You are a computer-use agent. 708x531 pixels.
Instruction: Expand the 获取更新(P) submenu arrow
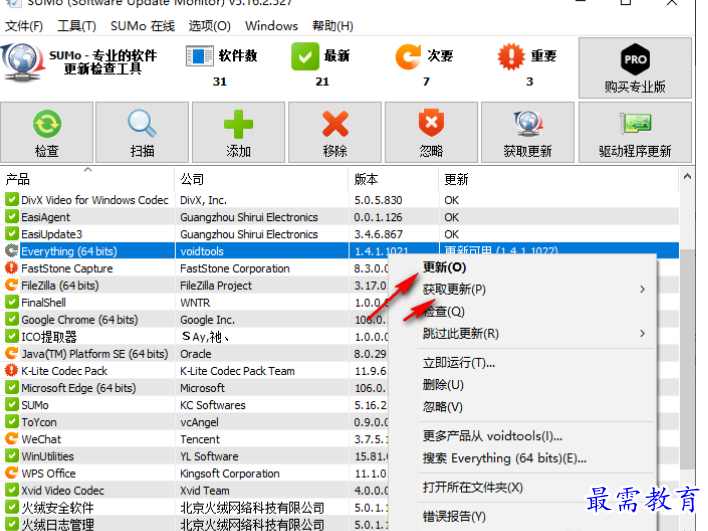point(642,289)
